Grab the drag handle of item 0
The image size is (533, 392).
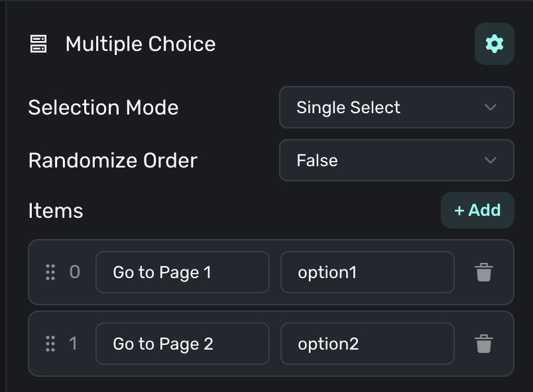tap(50, 272)
